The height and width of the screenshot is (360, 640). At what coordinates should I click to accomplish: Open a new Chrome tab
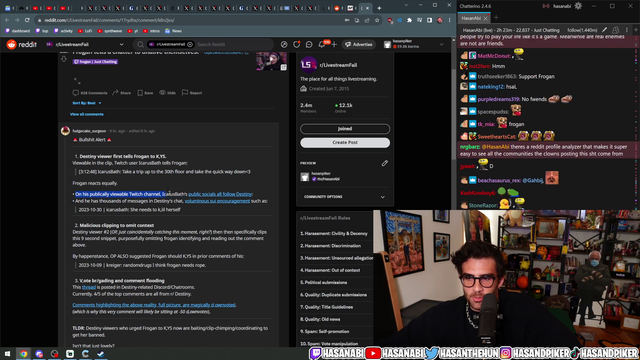379,8
